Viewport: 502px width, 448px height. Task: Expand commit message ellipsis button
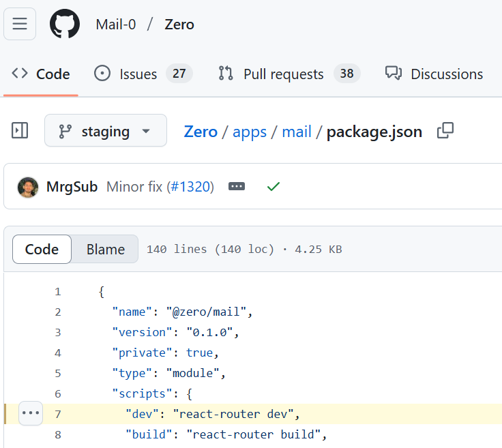pos(237,186)
